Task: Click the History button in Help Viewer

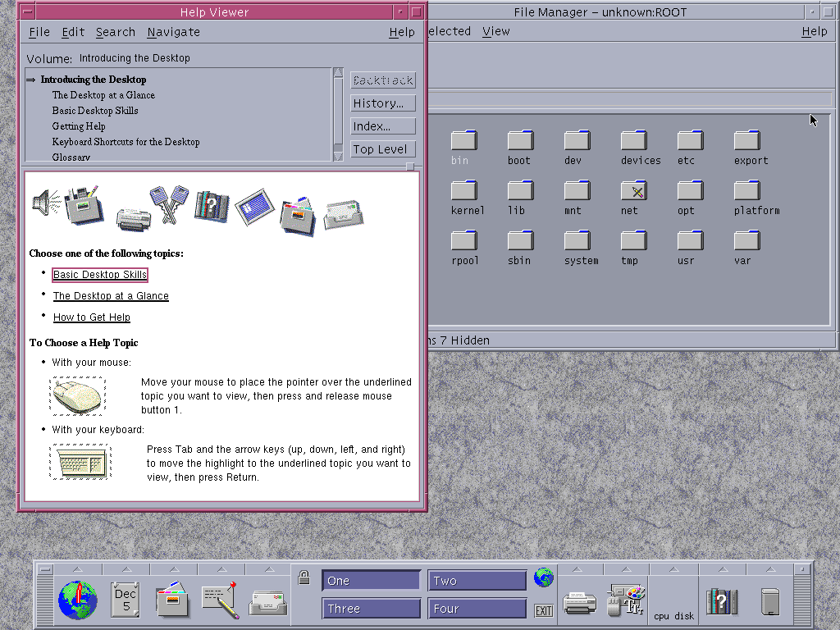Action: pyautogui.click(x=382, y=103)
